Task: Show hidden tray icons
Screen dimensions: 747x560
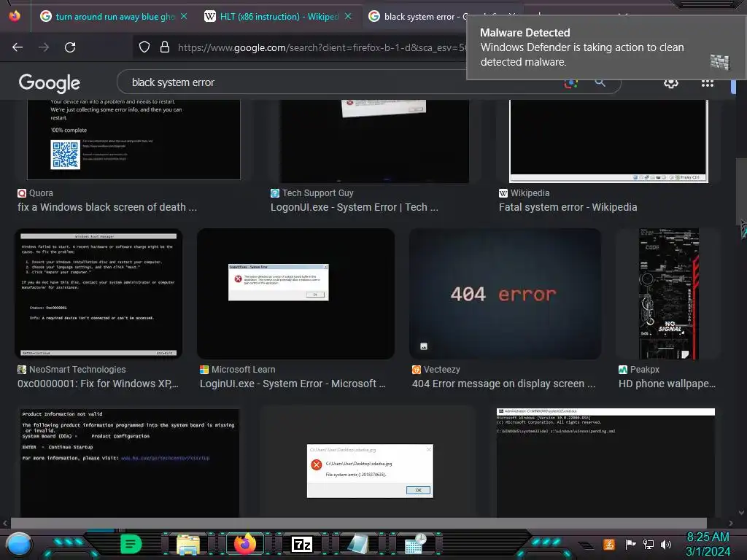Action: (x=586, y=545)
